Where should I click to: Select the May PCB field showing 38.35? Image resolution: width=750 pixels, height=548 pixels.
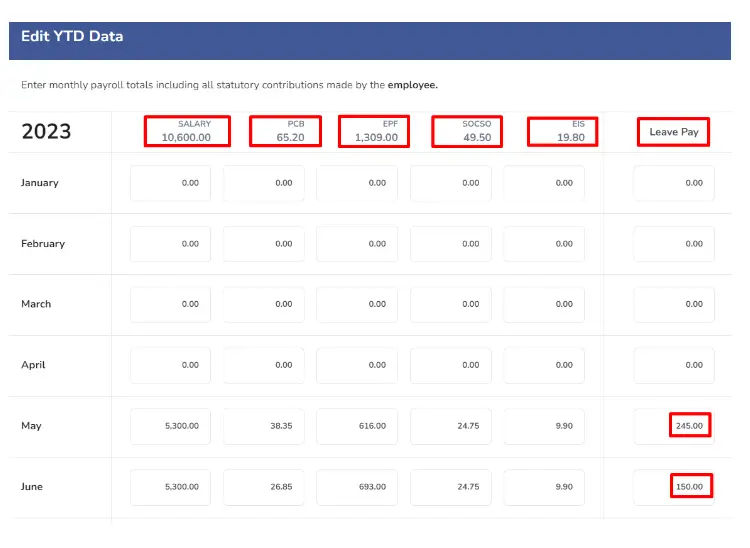click(264, 426)
